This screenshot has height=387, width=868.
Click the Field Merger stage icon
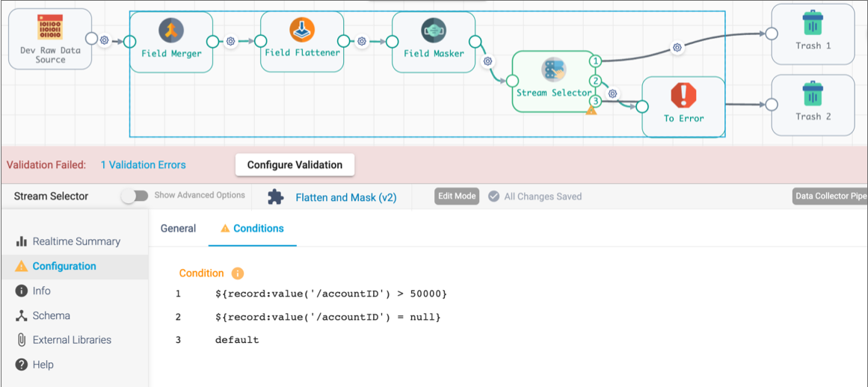pyautogui.click(x=171, y=31)
